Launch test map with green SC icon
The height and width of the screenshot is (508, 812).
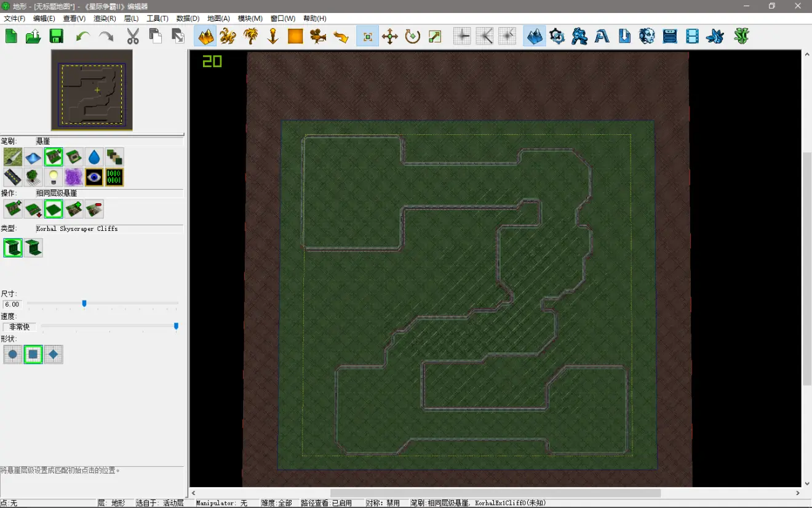point(742,36)
